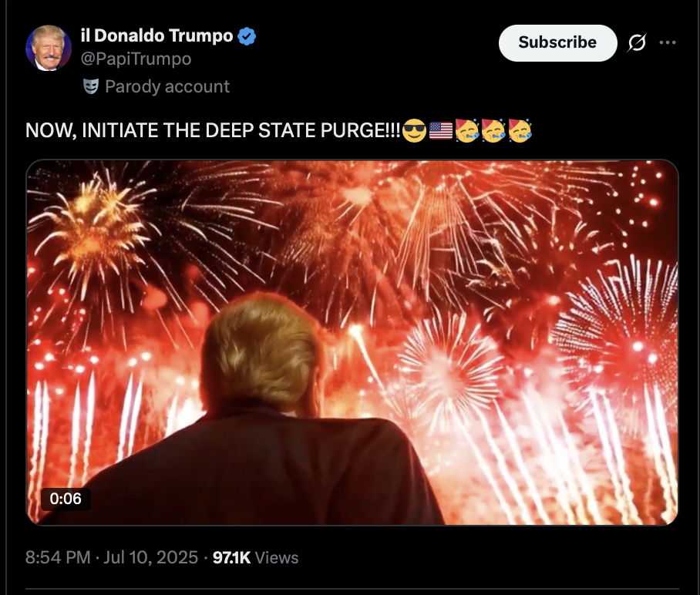Click the last party face emoji

pos(520,130)
